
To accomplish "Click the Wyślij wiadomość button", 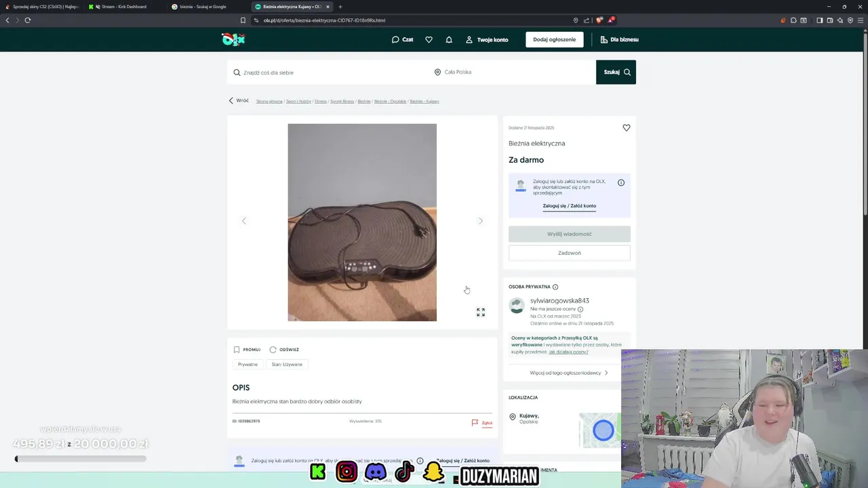I will coord(570,234).
